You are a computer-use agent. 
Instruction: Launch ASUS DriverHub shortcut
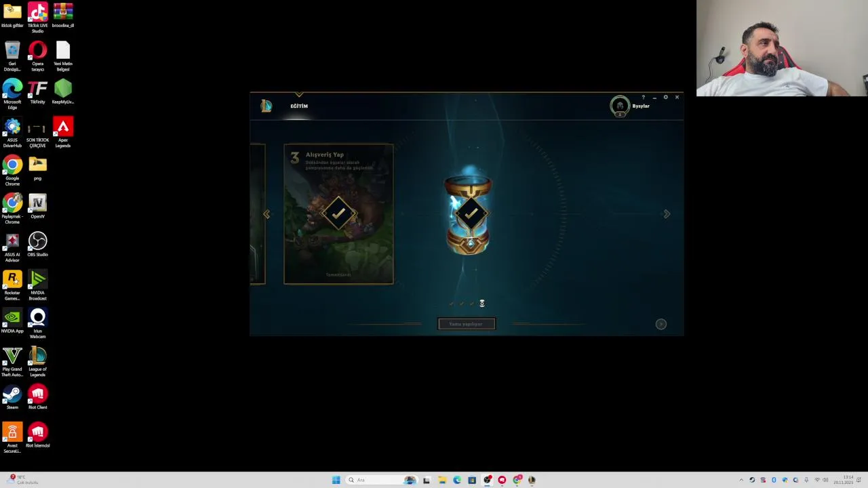click(x=12, y=133)
